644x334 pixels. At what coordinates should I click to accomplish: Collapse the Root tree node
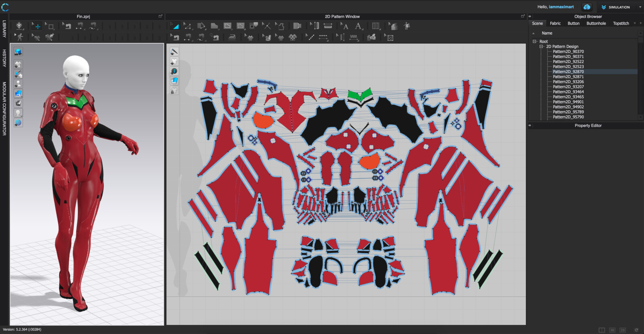click(x=535, y=41)
